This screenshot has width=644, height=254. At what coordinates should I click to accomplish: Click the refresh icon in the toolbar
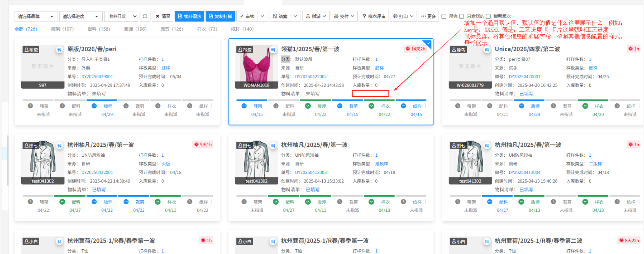145,16
